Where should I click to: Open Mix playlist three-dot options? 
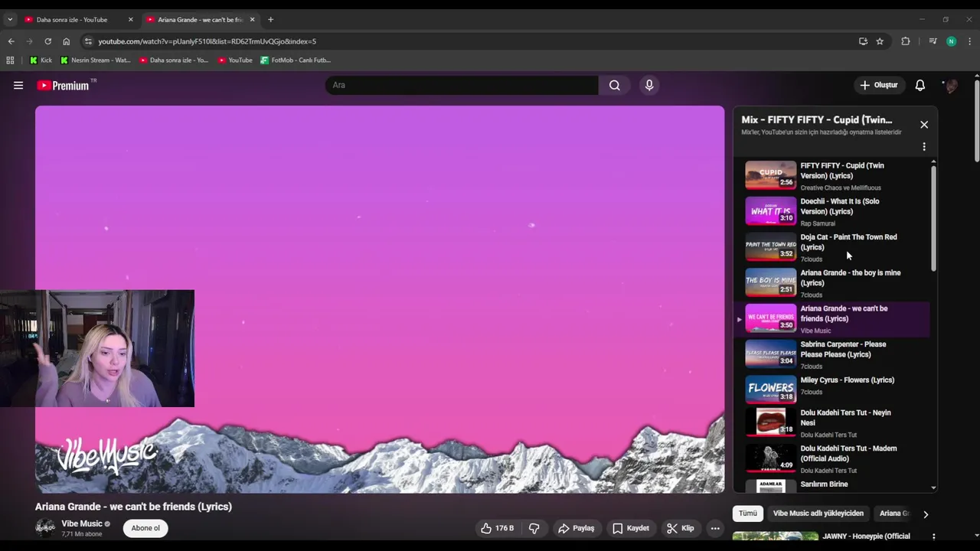point(924,146)
